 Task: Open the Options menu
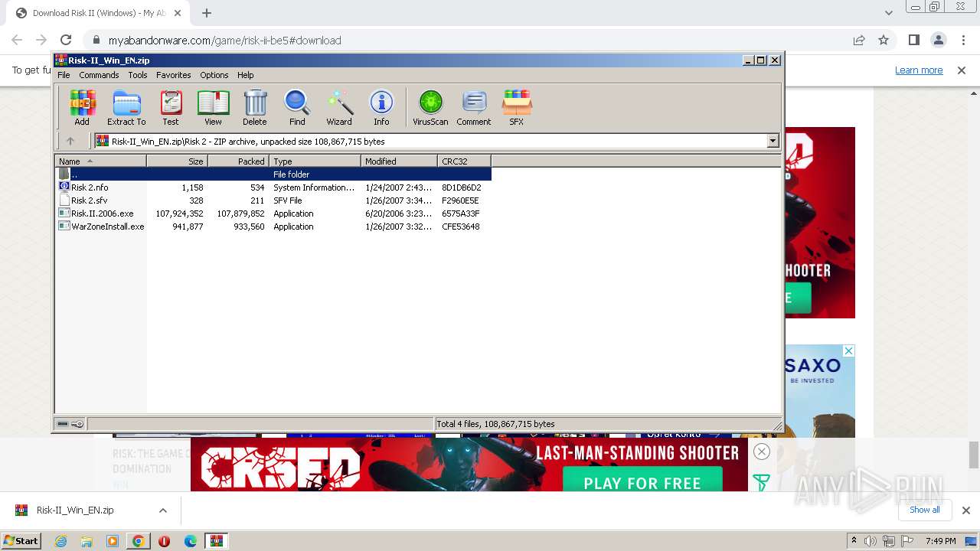tap(214, 75)
